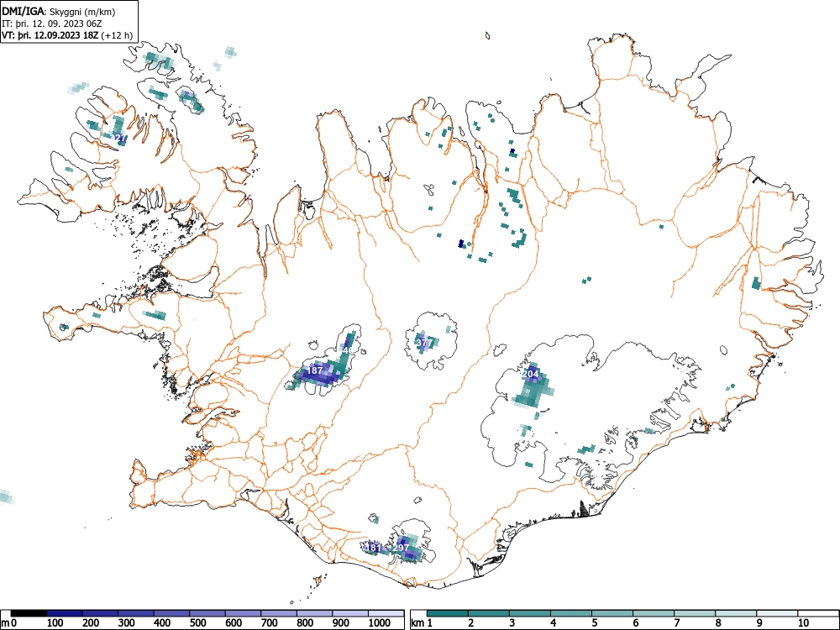Click the 'VT: þri. 12.09.2023 18Z (+12 h)' line
This screenshot has height=630, width=840.
click(x=67, y=35)
